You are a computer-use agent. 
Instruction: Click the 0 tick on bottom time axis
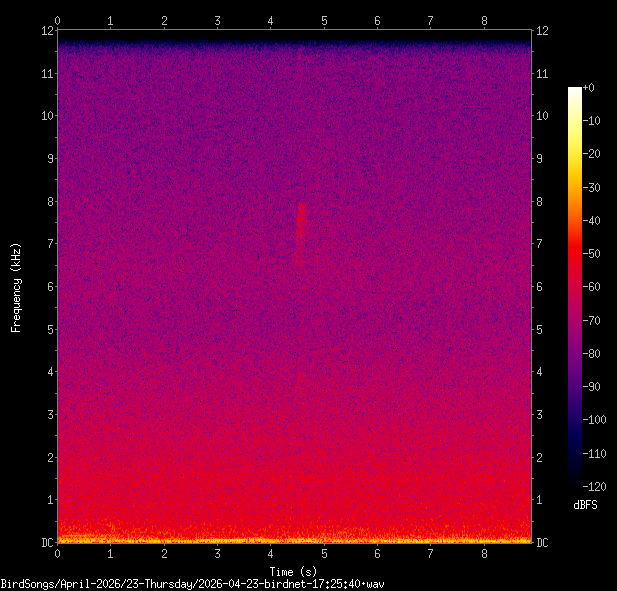pyautogui.click(x=58, y=554)
